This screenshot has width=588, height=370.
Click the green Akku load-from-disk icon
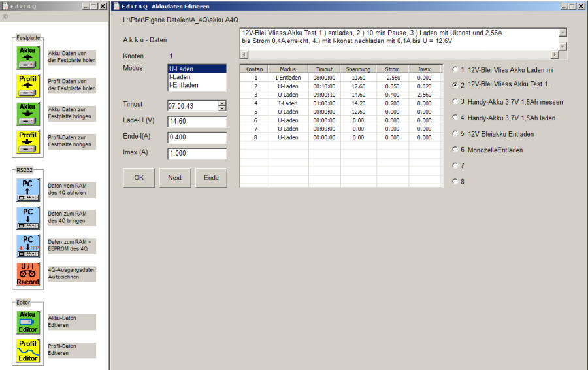point(27,58)
